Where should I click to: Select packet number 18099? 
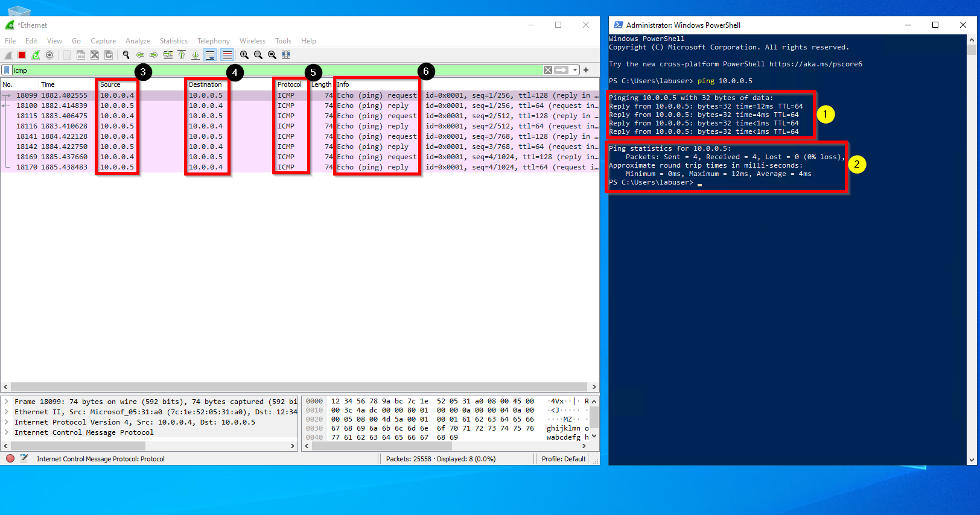[300, 95]
